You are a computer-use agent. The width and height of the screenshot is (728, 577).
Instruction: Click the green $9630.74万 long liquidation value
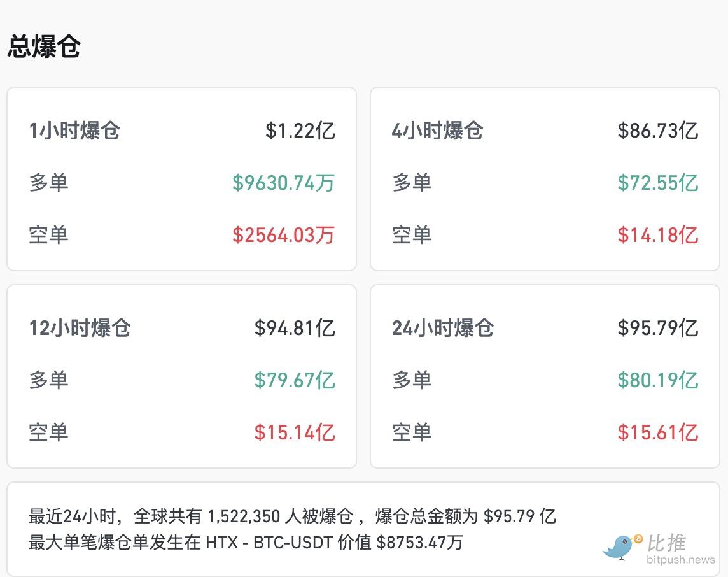283,183
